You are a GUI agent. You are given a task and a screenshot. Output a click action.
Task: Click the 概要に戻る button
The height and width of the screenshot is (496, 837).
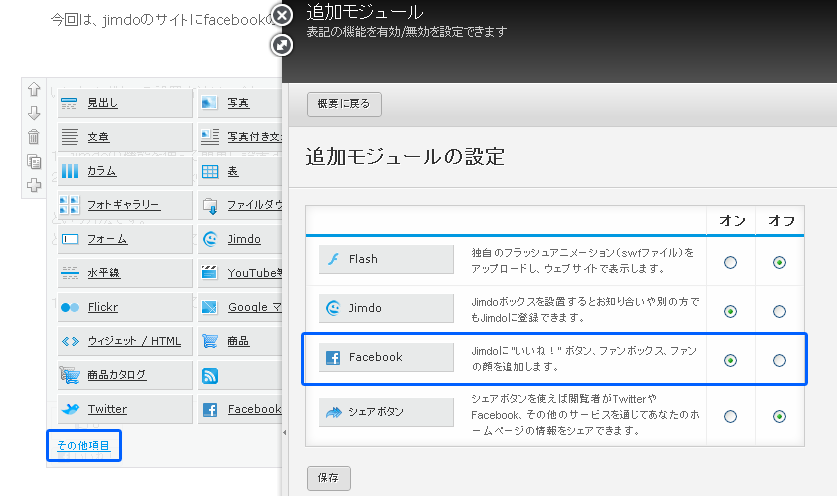344,104
